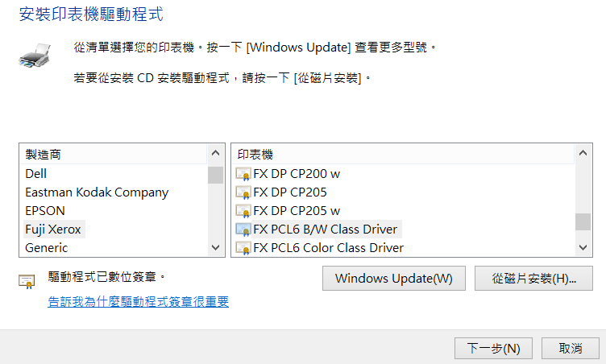Click 下一步(N) to continue
The height and width of the screenshot is (364, 606).
point(493,348)
